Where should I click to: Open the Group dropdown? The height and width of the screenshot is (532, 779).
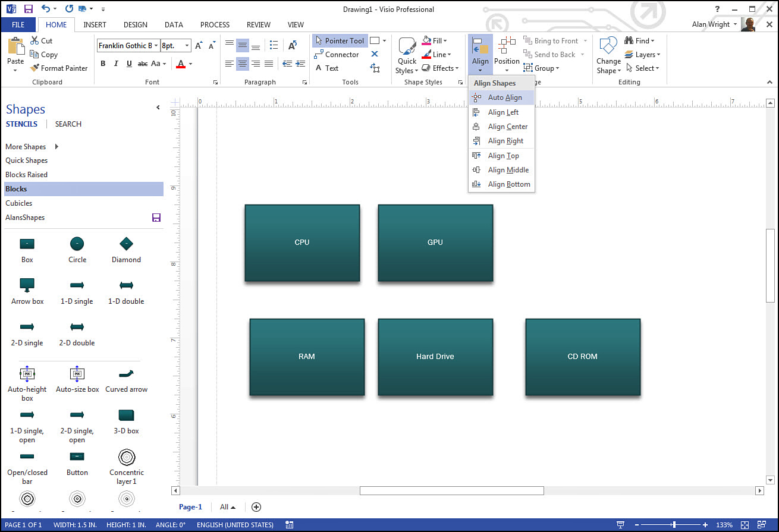pos(541,68)
